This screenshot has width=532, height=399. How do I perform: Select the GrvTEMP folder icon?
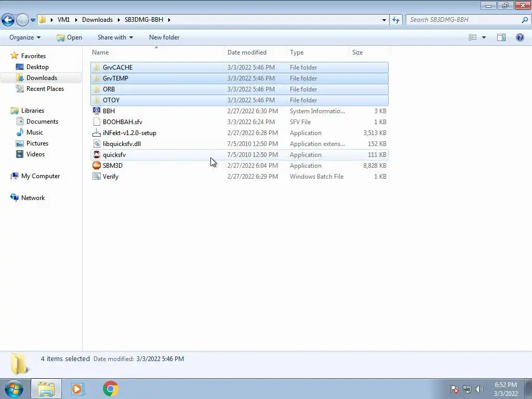[x=97, y=78]
